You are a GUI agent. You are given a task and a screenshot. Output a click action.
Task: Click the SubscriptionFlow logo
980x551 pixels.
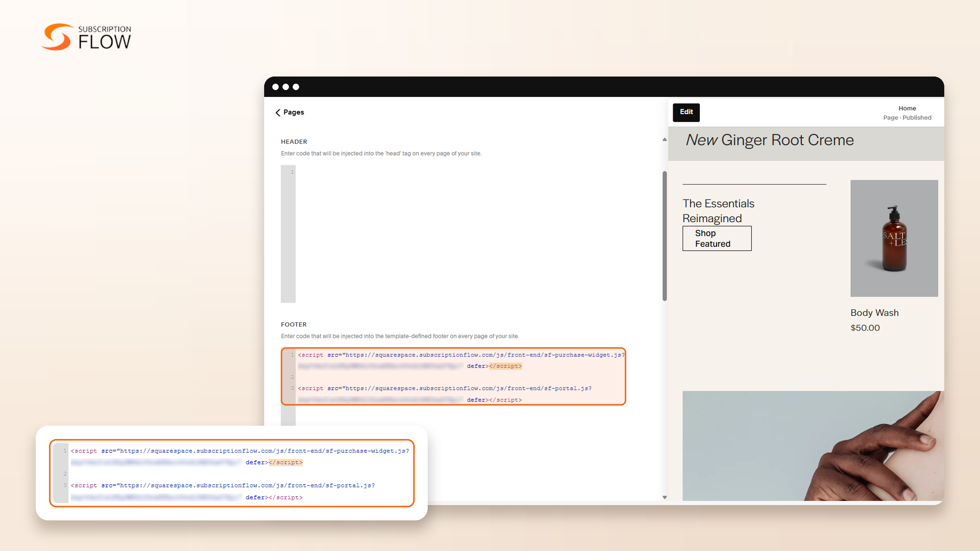[86, 37]
